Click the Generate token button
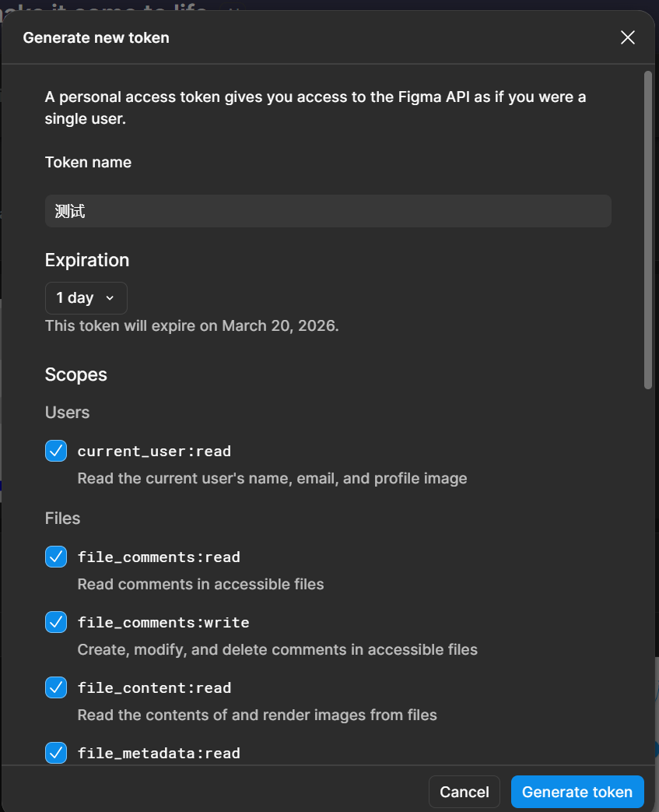This screenshot has width=659, height=812. [577, 792]
